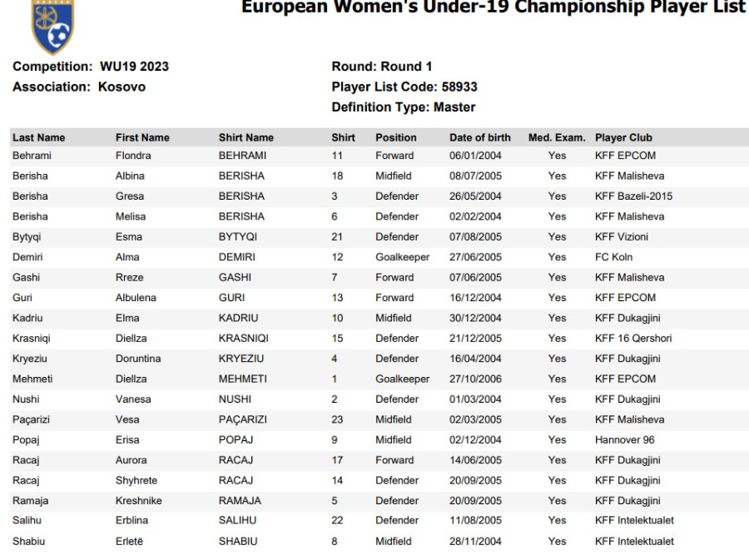Screen dimensions: 749x560
Task: Click the "Round: Round 1" text
Action: coord(381,67)
